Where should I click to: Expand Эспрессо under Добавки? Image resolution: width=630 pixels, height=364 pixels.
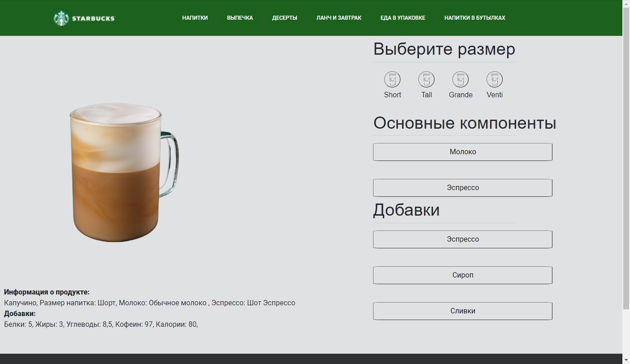pyautogui.click(x=463, y=239)
